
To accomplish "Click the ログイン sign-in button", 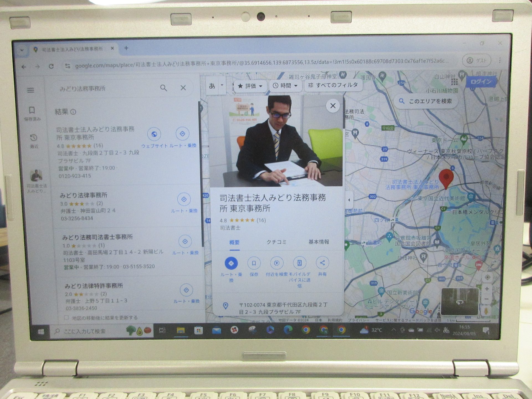I will pos(481,82).
